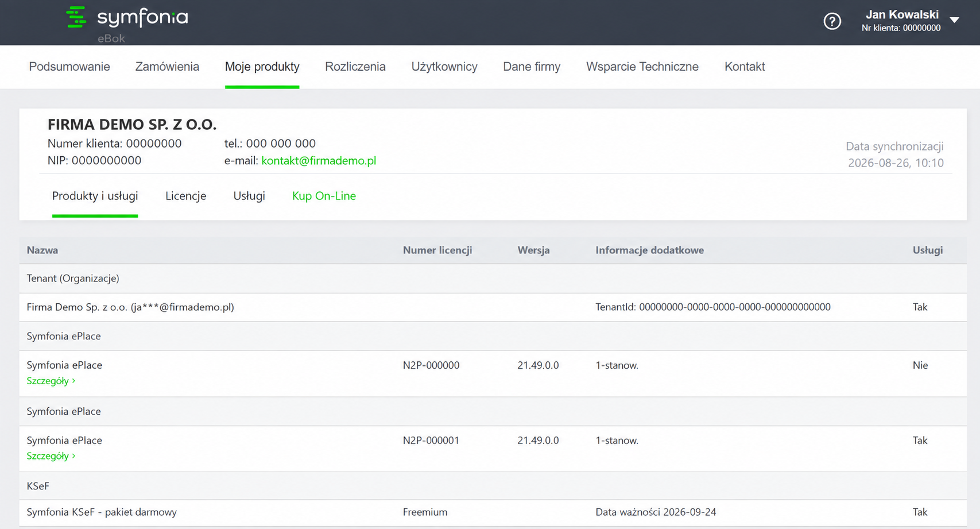Viewport: 980px width, 529px height.
Task: Click the tel.: 000 000 000 text
Action: 270,144
